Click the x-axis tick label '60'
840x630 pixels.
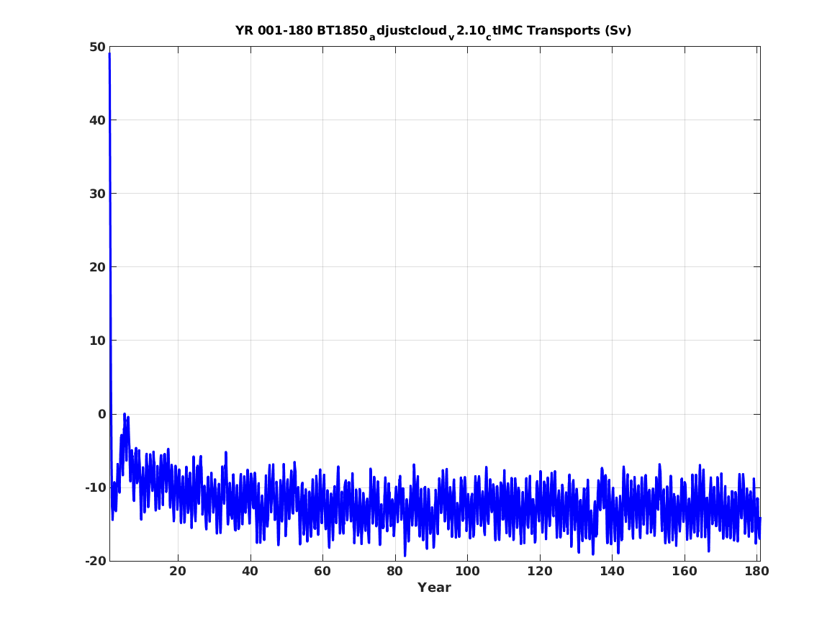(322, 571)
